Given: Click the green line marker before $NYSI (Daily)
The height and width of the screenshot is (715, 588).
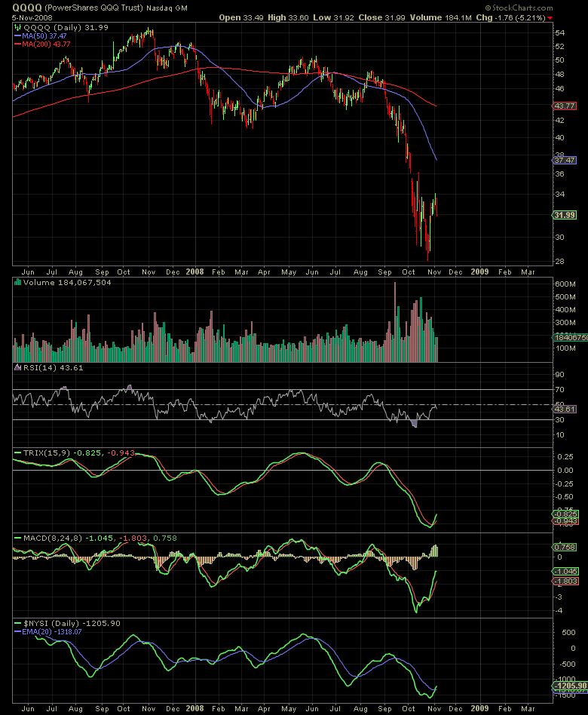Looking at the screenshot, I should [18, 623].
